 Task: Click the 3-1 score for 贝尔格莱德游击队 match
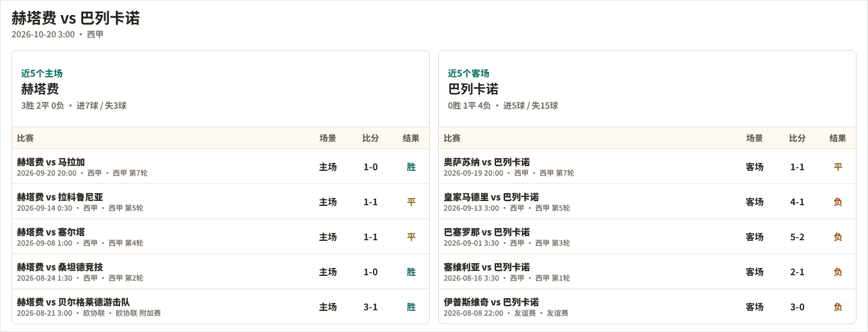pyautogui.click(x=371, y=307)
